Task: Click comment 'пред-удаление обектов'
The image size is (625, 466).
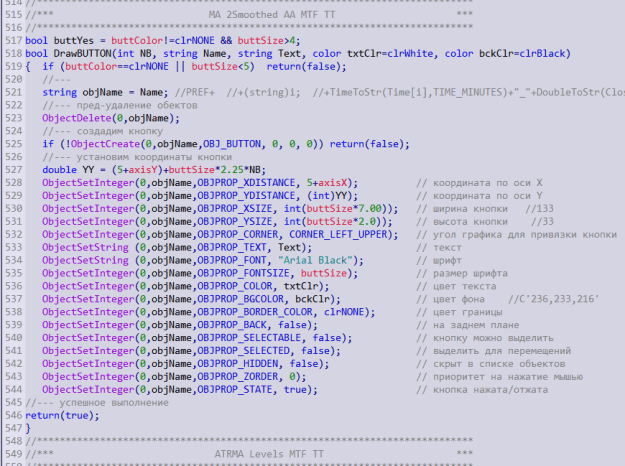Action: (x=137, y=105)
